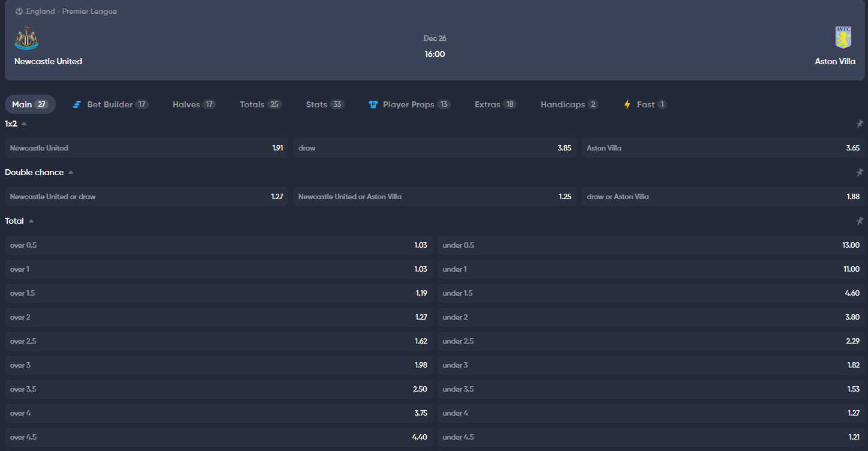
Task: Select the Main tab
Action: coord(30,104)
